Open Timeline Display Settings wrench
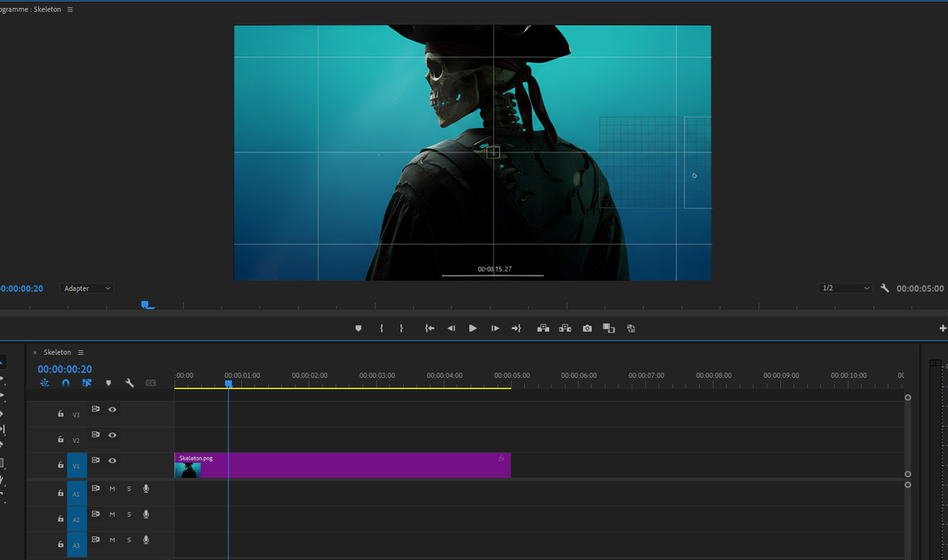This screenshot has width=948, height=560. click(x=129, y=383)
